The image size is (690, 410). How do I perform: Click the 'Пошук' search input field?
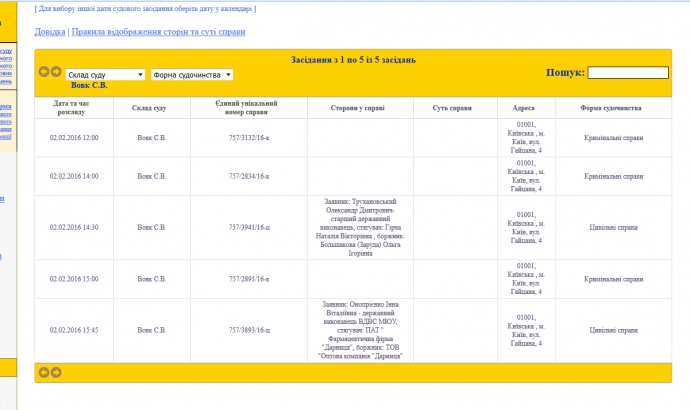[627, 72]
